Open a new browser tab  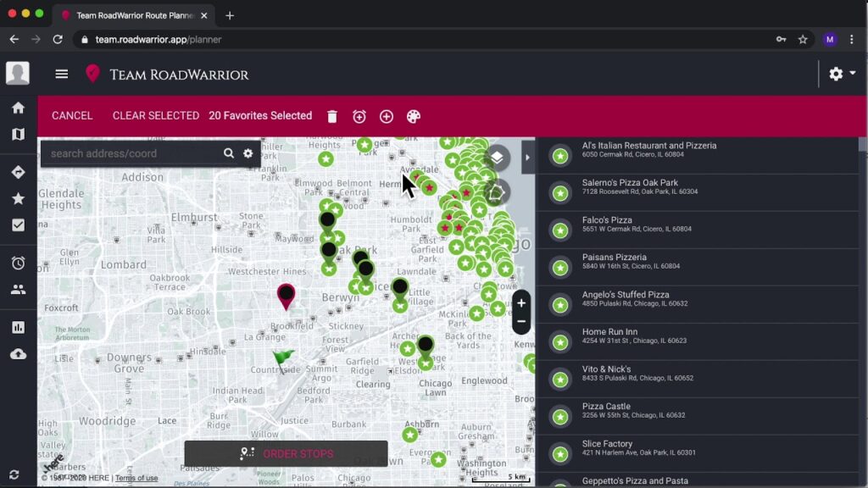pos(230,15)
